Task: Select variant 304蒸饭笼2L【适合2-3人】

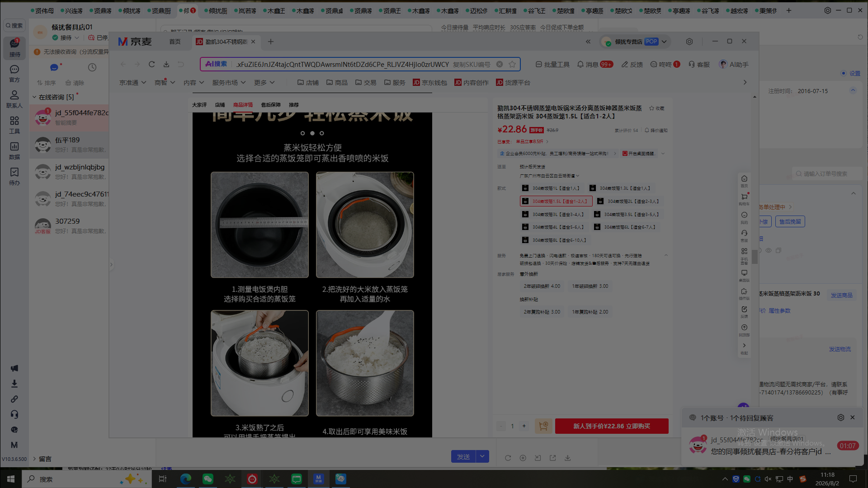Action: coord(629,201)
